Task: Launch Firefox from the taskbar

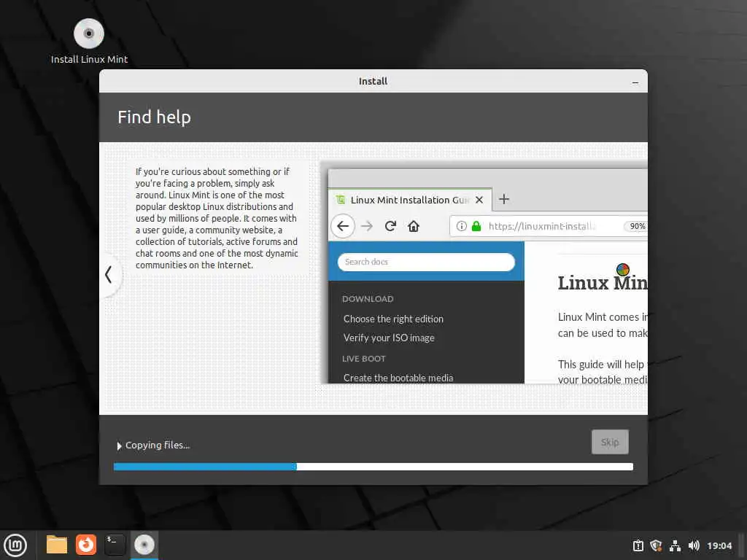Action: [86, 545]
